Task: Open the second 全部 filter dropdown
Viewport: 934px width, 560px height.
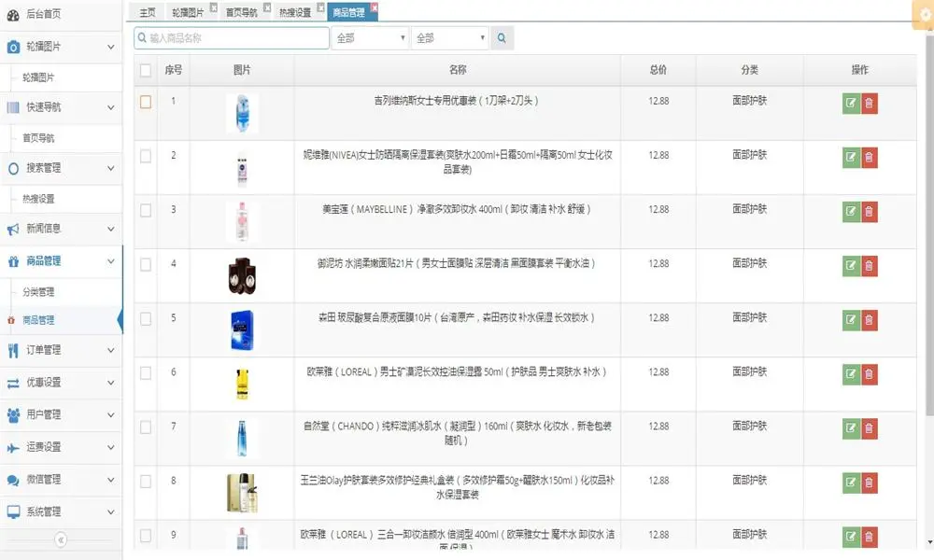Action: click(450, 38)
